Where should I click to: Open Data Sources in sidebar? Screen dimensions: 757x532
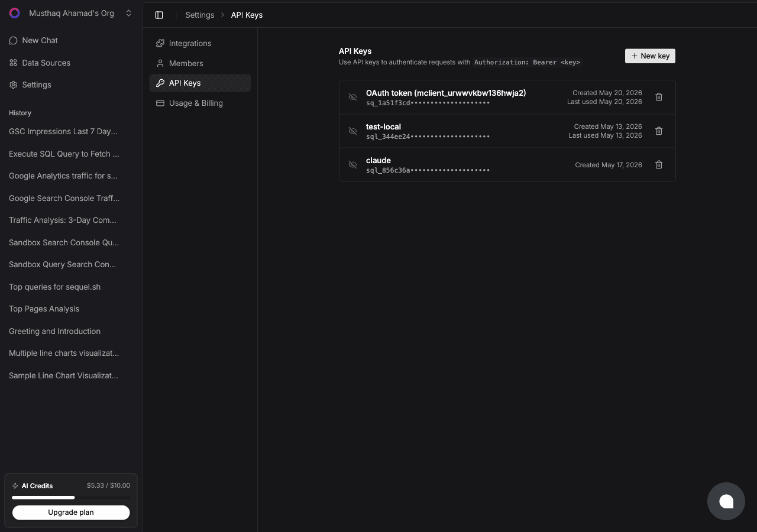[71, 63]
